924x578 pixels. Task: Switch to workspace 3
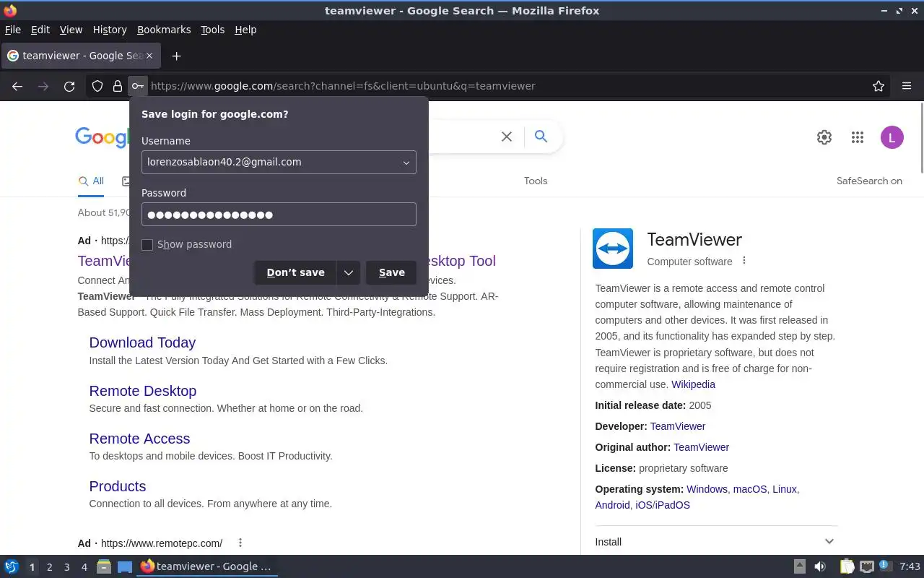click(67, 567)
